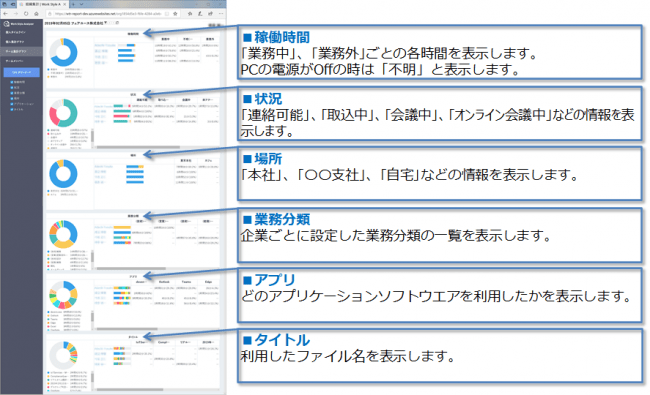The image size is (650, 395).
Task: Toggle the 業務分類 checkbox in the sidebar
Action: click(x=12, y=93)
